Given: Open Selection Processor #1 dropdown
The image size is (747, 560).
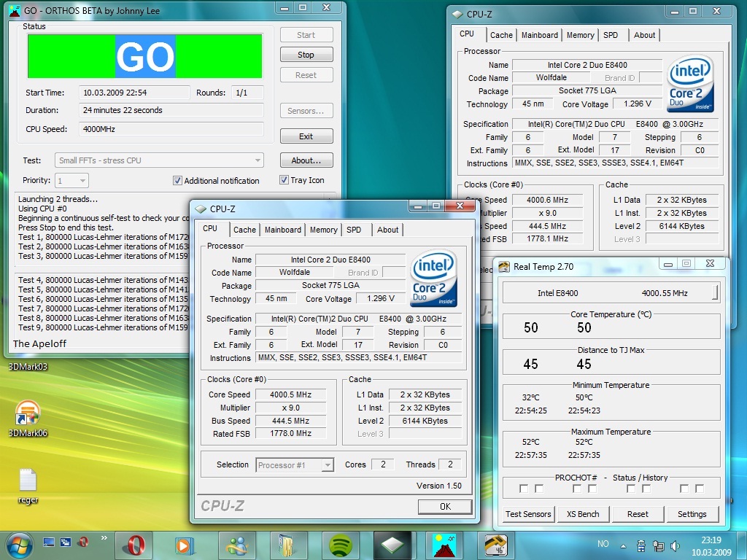Looking at the screenshot, I should click(x=295, y=465).
